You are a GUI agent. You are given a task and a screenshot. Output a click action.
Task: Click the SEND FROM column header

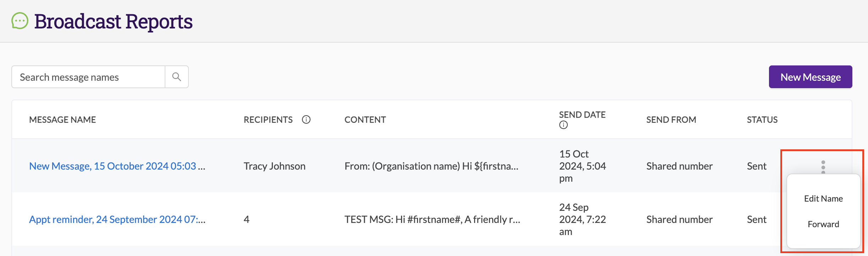coord(671,120)
